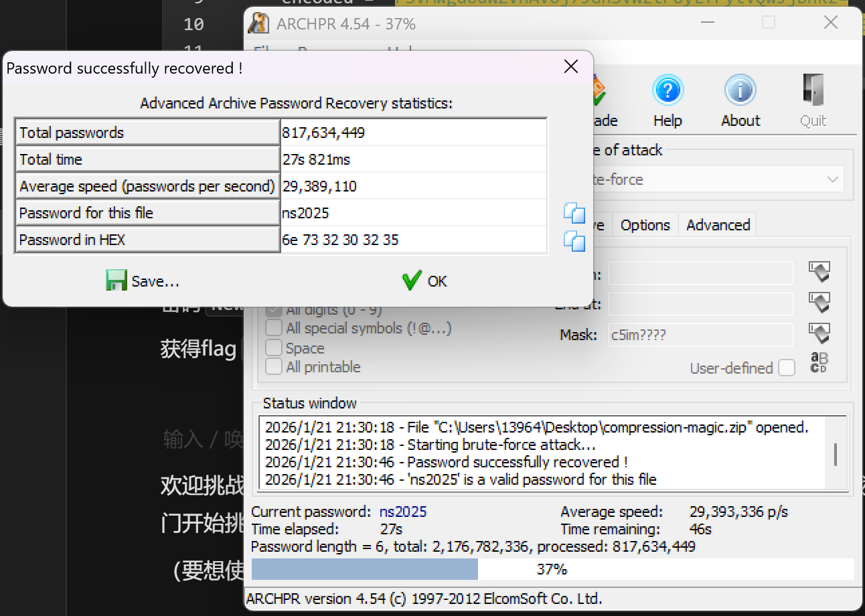This screenshot has height=616, width=865.
Task: Click the Starting brute-force attack log line
Action: pyautogui.click(x=430, y=445)
